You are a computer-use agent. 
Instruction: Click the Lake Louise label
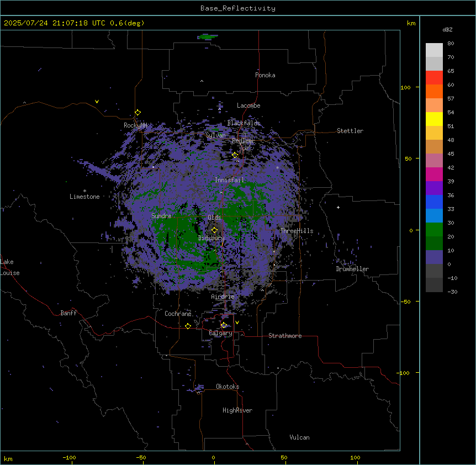tap(10, 267)
